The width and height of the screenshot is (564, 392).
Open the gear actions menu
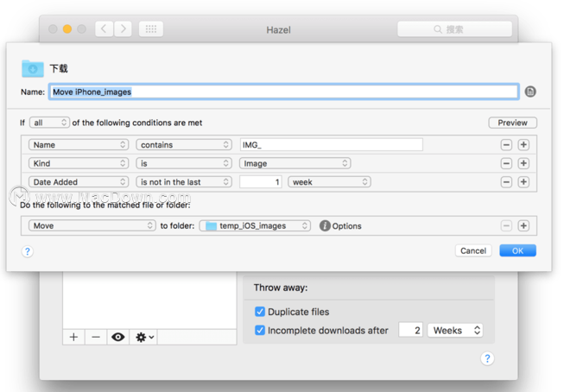click(143, 337)
